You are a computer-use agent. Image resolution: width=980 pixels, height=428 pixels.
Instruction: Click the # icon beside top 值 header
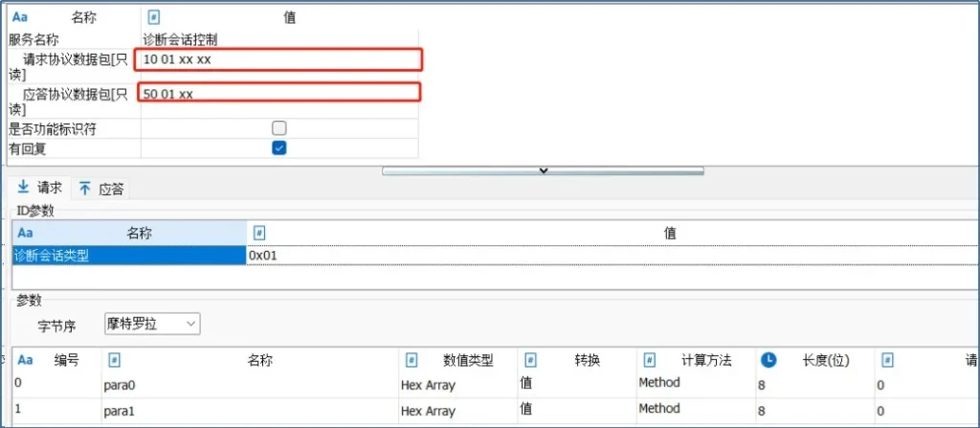(x=154, y=17)
